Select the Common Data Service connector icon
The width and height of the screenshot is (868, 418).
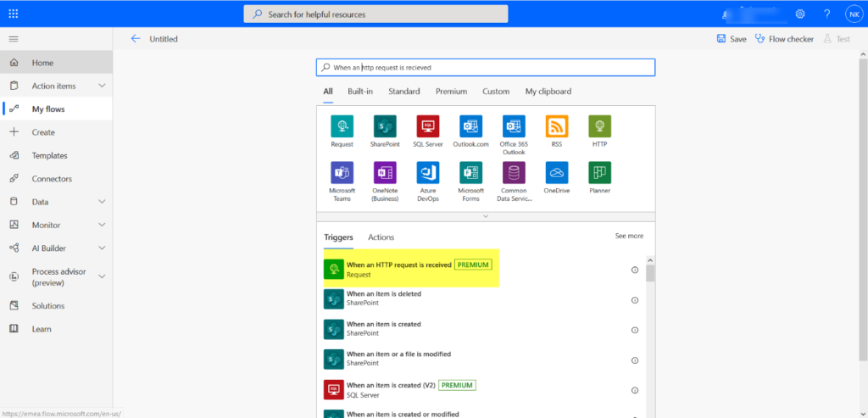click(x=514, y=173)
